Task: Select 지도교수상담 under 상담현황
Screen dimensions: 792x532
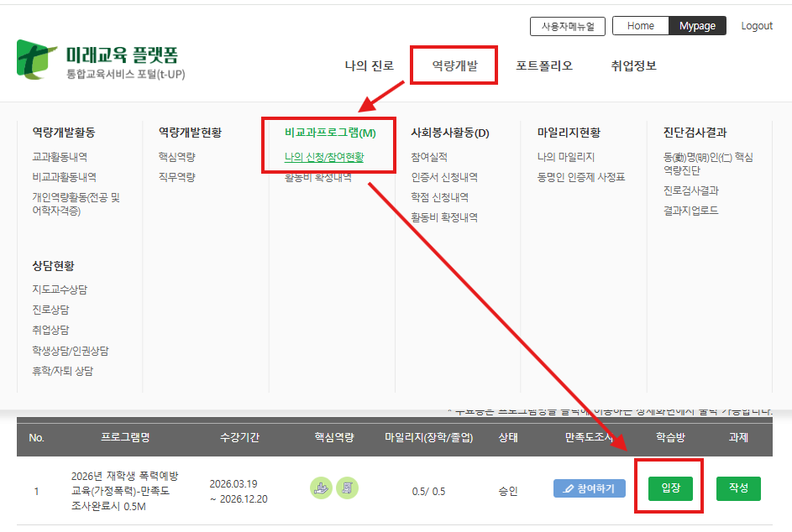Action: point(60,289)
